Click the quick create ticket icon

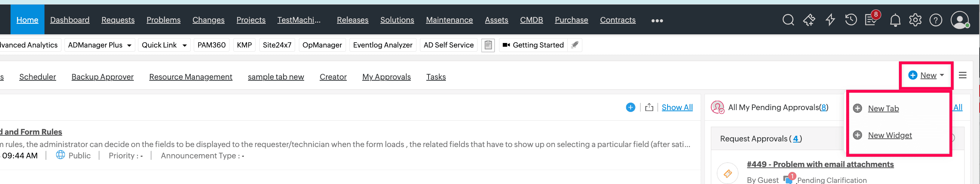[x=809, y=20]
